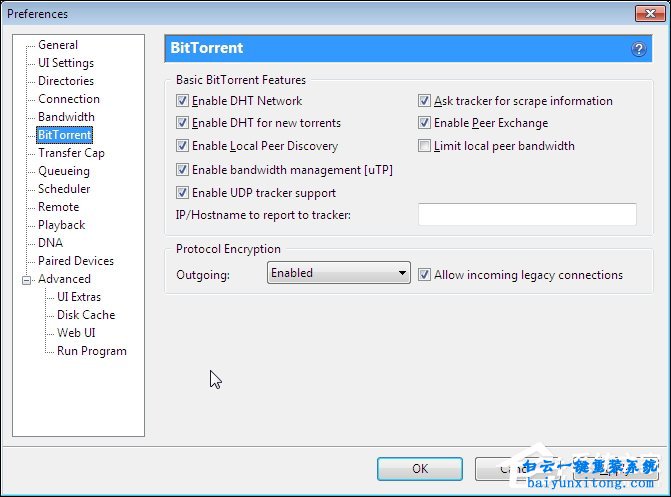Screen dimensions: 671x497
Task: Toggle Enable bandwidth management uTP
Action: click(x=182, y=170)
